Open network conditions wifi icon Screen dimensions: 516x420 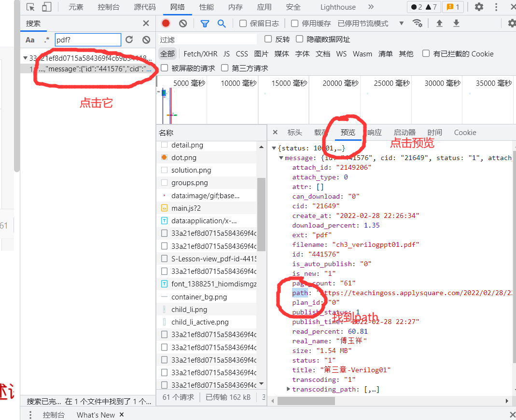(x=417, y=23)
